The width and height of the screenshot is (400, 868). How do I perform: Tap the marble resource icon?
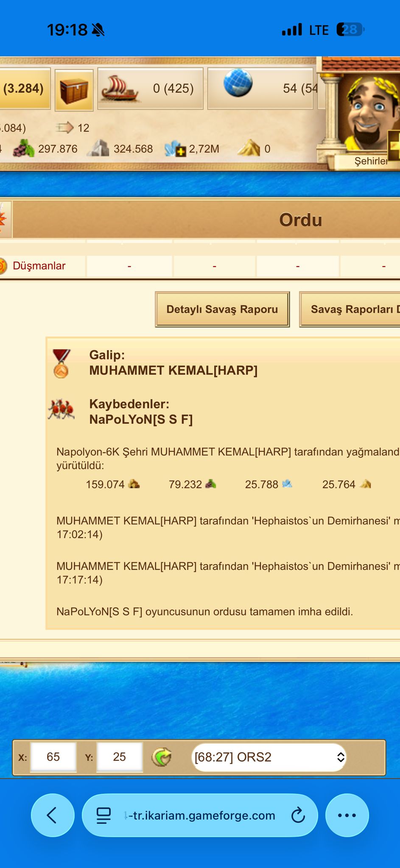pos(98,148)
